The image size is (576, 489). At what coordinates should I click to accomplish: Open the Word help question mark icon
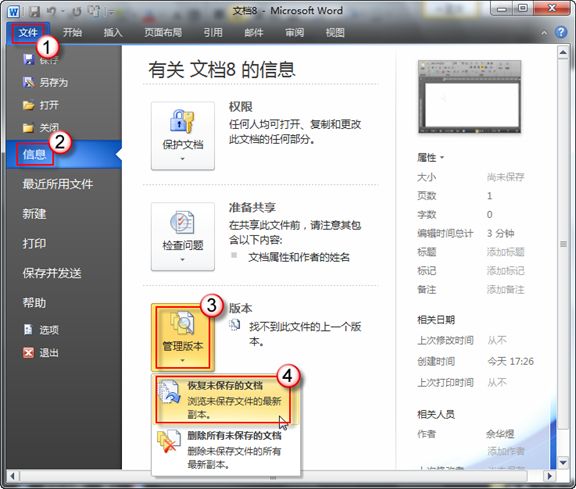(x=561, y=32)
